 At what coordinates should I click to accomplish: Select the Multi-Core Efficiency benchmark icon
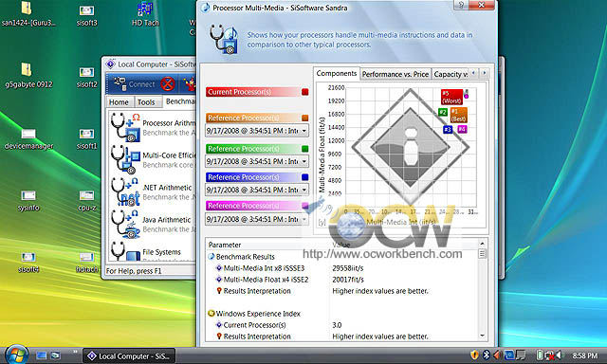[125, 159]
